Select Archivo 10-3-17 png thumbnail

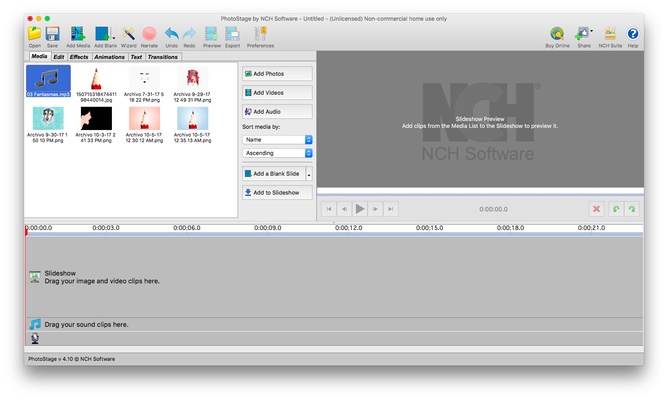tap(96, 124)
